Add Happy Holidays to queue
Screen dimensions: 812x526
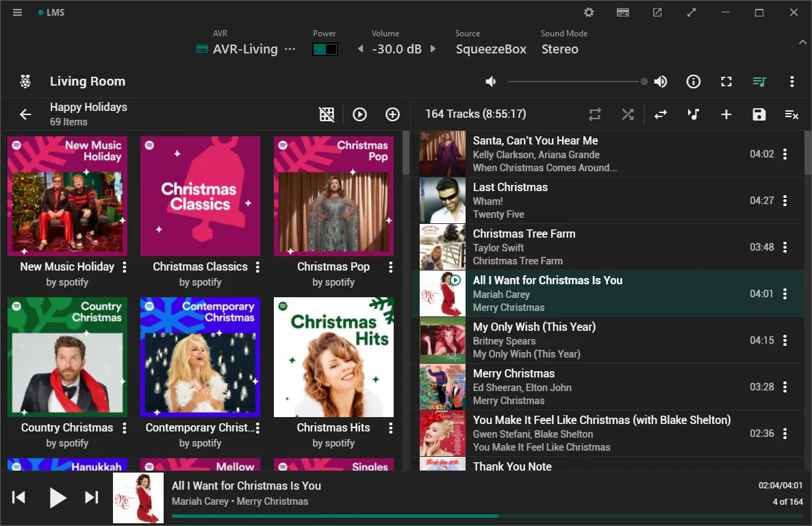[x=392, y=114]
